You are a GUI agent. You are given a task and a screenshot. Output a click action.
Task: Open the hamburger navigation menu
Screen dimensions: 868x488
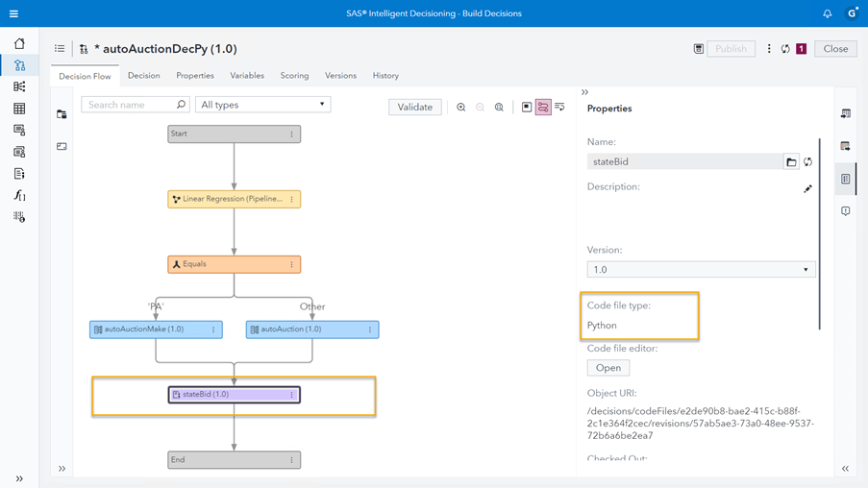(13, 13)
